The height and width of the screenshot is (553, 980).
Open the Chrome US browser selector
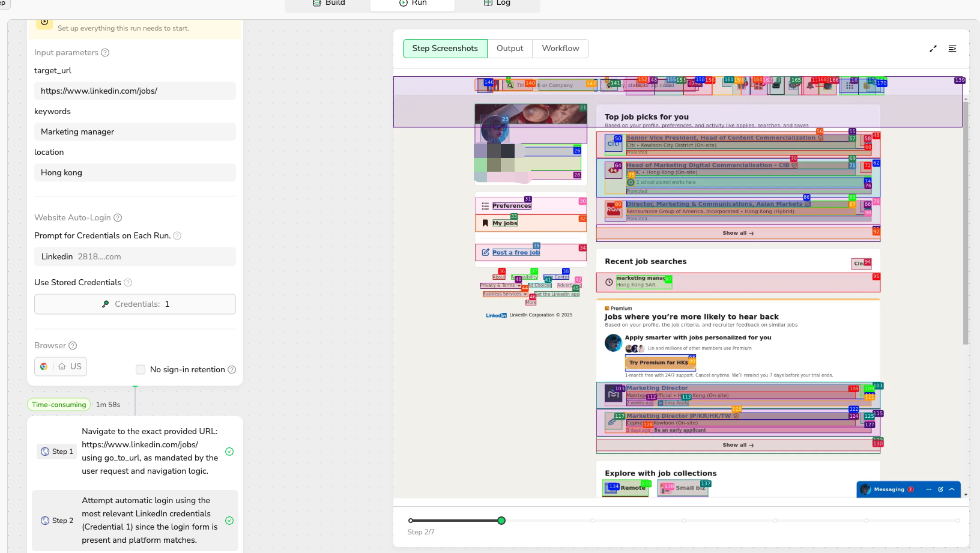click(x=61, y=367)
